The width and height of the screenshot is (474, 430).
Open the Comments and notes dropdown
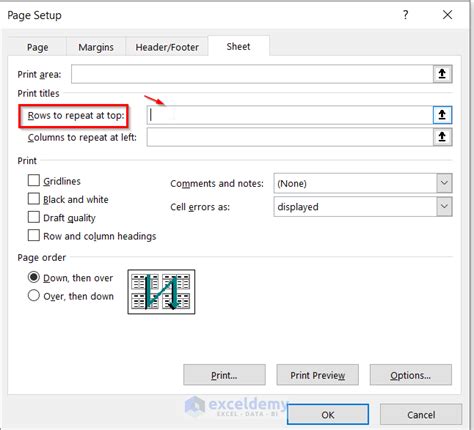pos(363,183)
